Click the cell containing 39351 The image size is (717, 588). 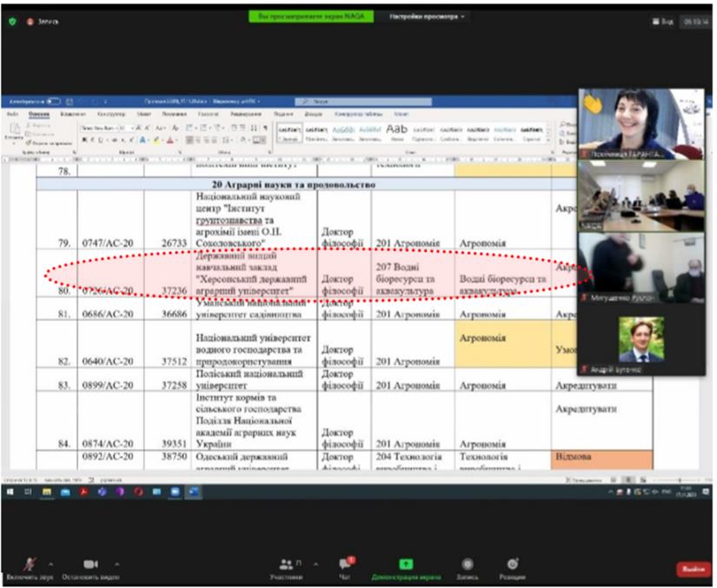click(x=168, y=420)
